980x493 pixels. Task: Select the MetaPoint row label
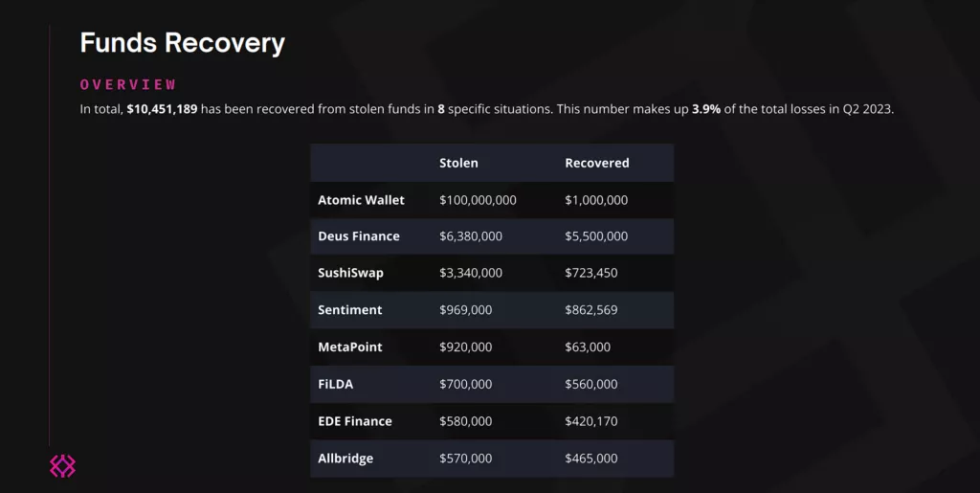click(x=349, y=347)
